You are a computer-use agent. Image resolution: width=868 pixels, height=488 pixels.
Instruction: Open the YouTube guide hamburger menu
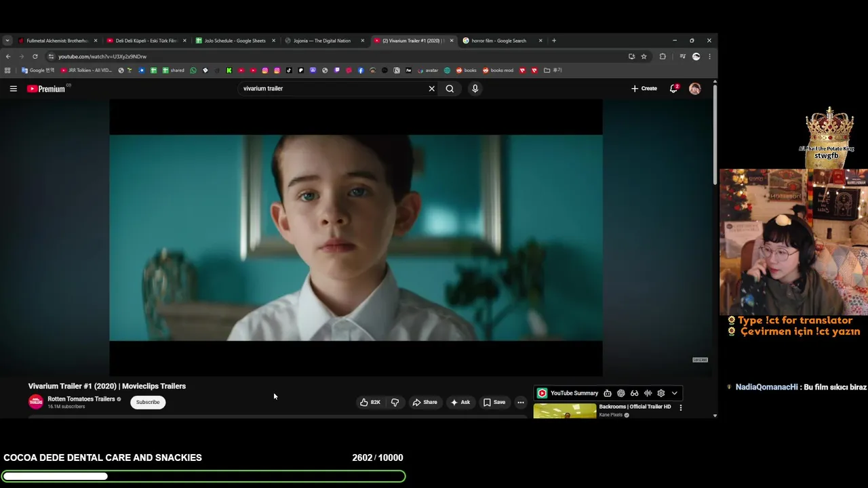(13, 88)
